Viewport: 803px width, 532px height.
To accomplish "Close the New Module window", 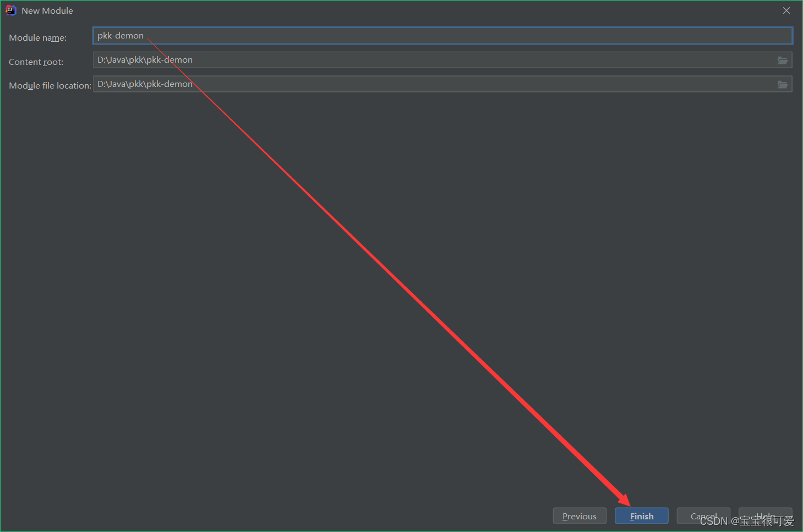I will pyautogui.click(x=786, y=10).
